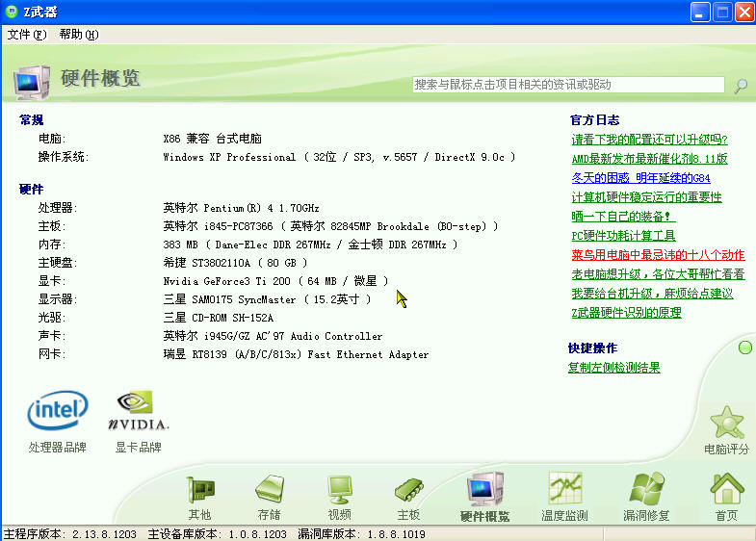Click the Z武器 title bar app icon
Image resolution: width=756 pixels, height=541 pixels.
(x=12, y=12)
